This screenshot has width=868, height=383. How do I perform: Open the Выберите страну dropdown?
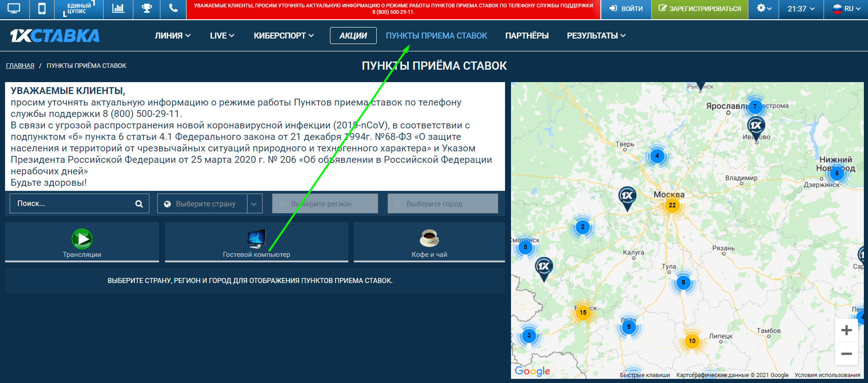pyautogui.click(x=210, y=204)
